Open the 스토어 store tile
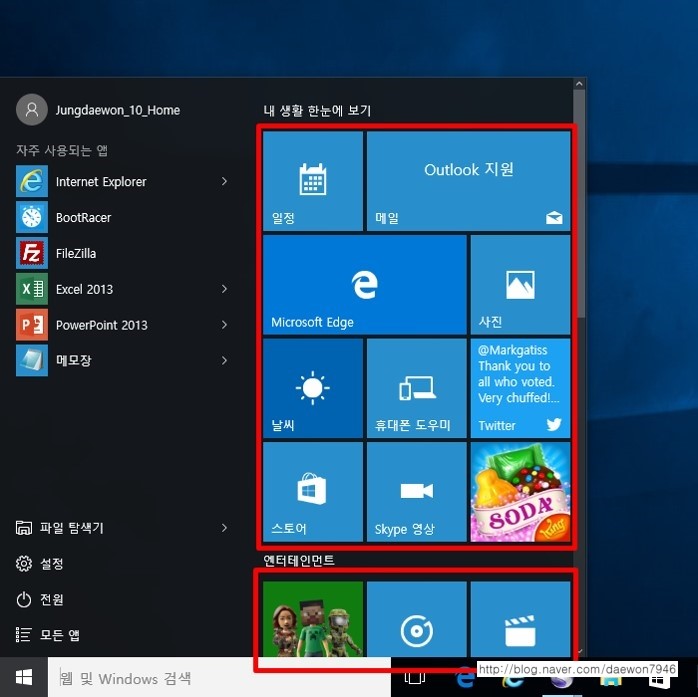Screen dimensions: 698x697 point(312,492)
